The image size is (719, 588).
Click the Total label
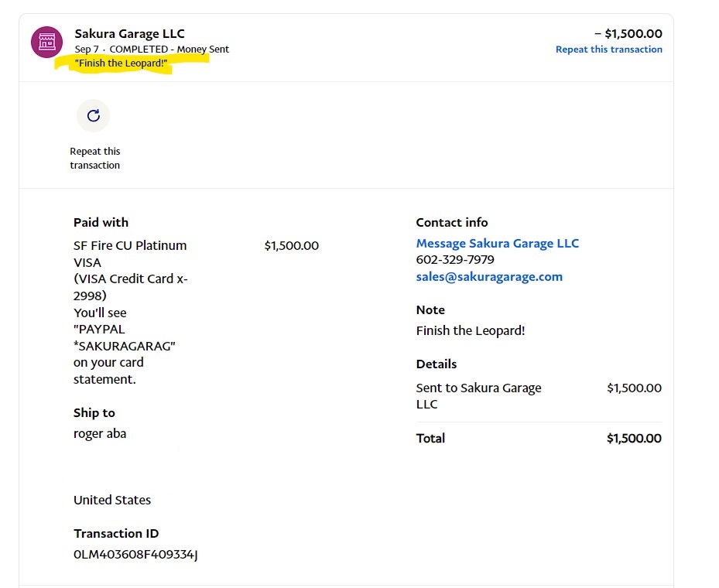[430, 438]
